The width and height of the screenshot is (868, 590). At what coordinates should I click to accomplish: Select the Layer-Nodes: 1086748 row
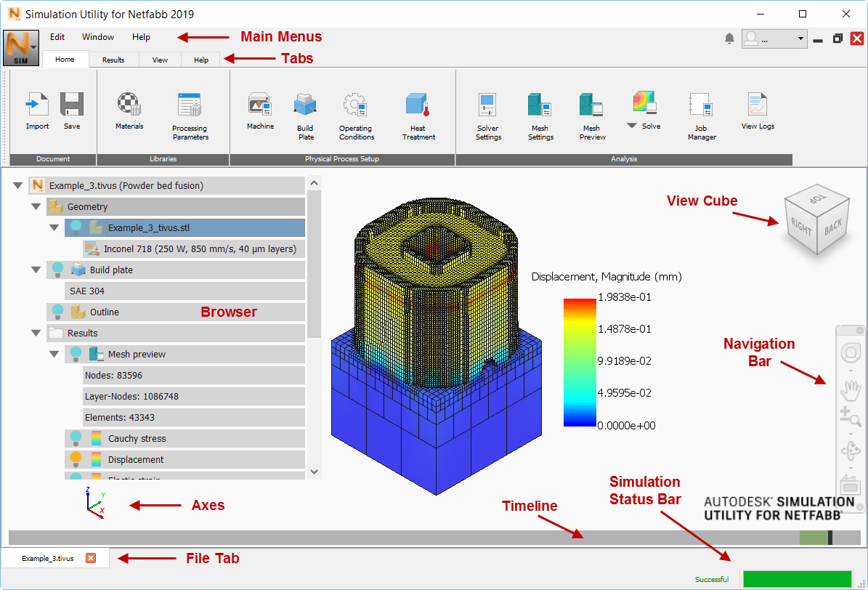[x=194, y=396]
